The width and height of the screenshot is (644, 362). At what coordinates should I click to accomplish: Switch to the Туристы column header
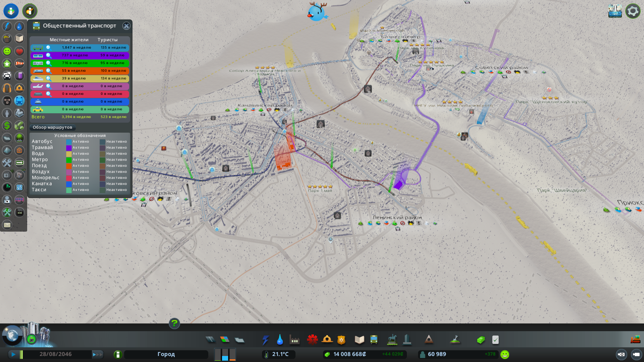(x=108, y=40)
